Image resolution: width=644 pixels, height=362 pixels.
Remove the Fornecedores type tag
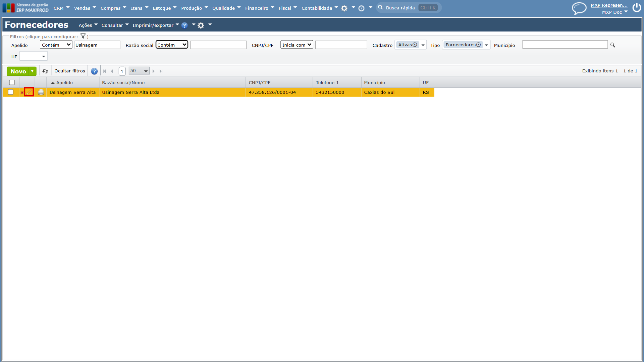click(479, 45)
